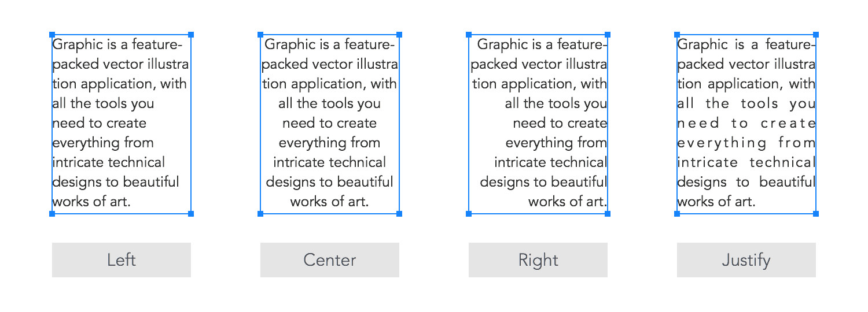Click the Justify alignment label button
Screen dimensions: 868x312
click(x=746, y=260)
